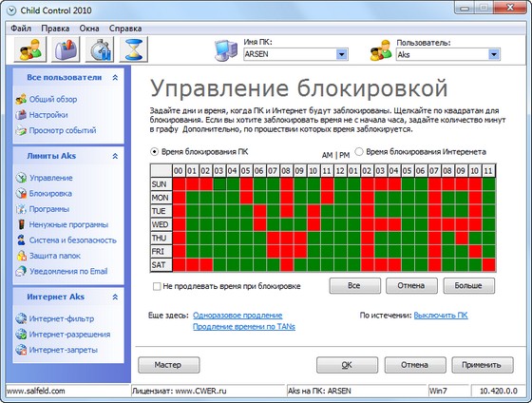Select Время блокирования Интернета radio button
This screenshot has height=403, width=532.
click(x=359, y=151)
